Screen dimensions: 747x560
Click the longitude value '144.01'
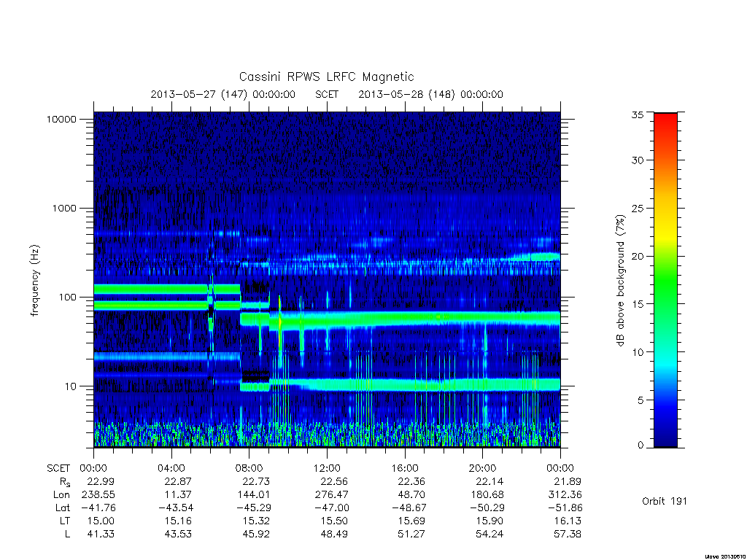tap(254, 495)
